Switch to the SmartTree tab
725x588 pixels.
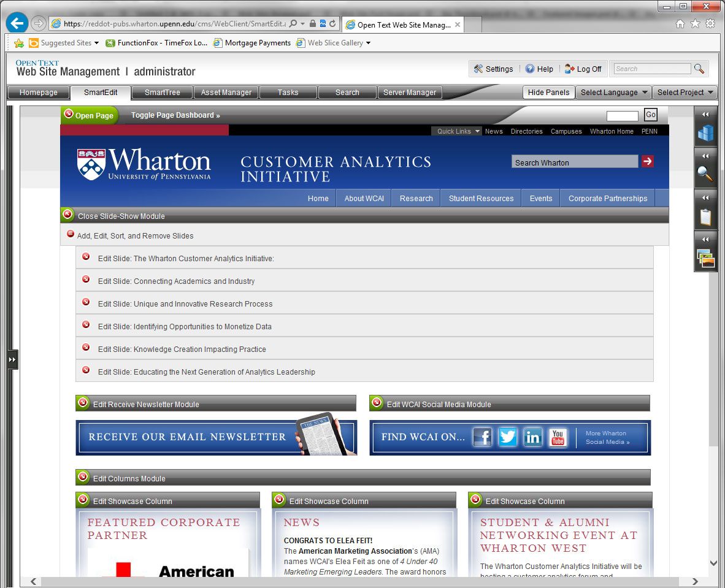pos(163,93)
